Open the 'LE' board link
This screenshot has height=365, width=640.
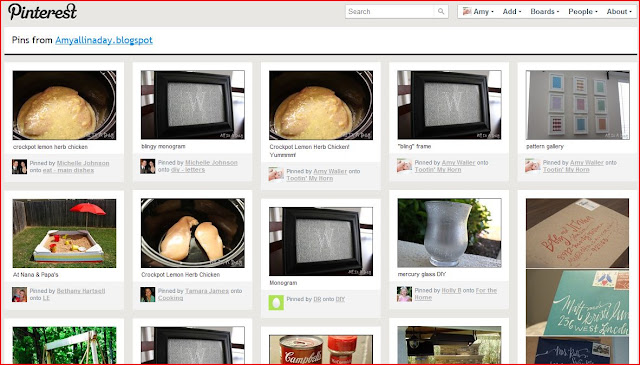(x=46, y=298)
